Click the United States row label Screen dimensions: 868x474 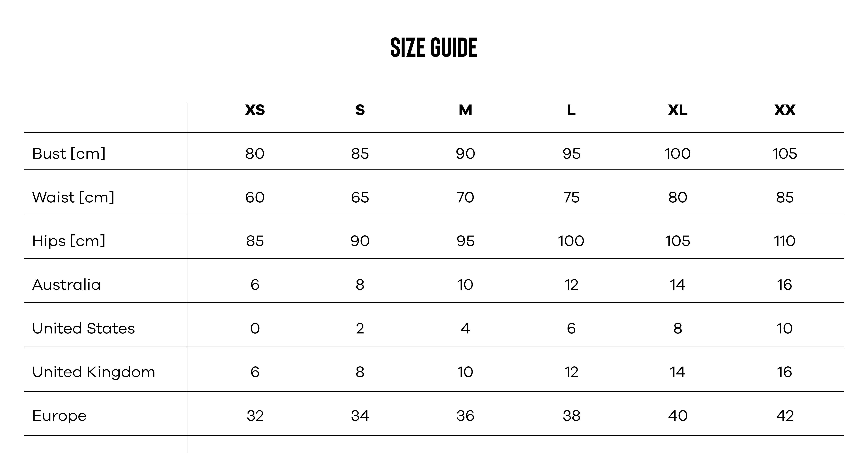click(x=83, y=328)
